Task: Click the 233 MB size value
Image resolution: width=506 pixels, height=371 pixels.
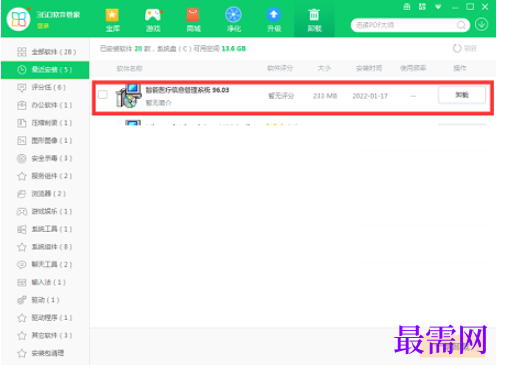Action: [325, 96]
